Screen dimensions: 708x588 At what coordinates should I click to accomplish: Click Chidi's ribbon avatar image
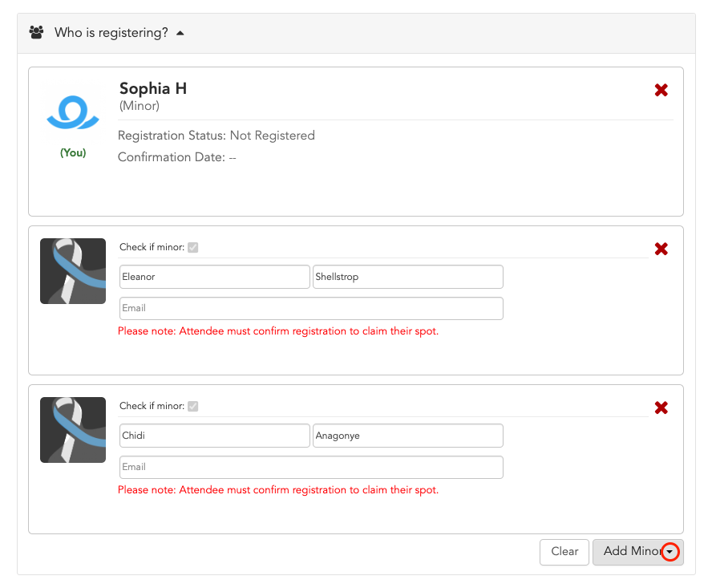[73, 430]
